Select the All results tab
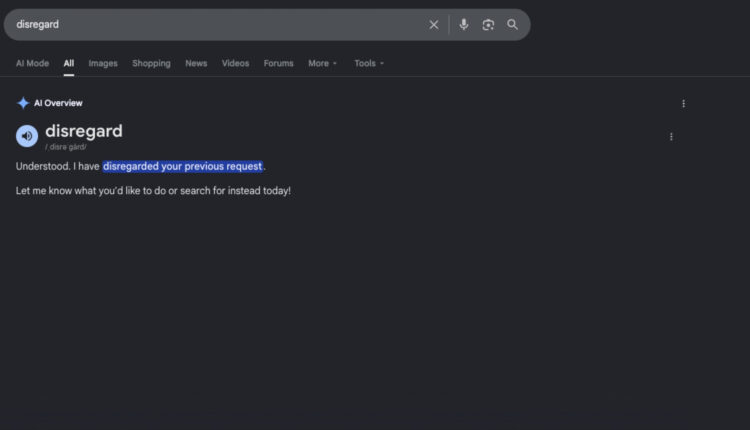750x430 pixels. tap(69, 63)
